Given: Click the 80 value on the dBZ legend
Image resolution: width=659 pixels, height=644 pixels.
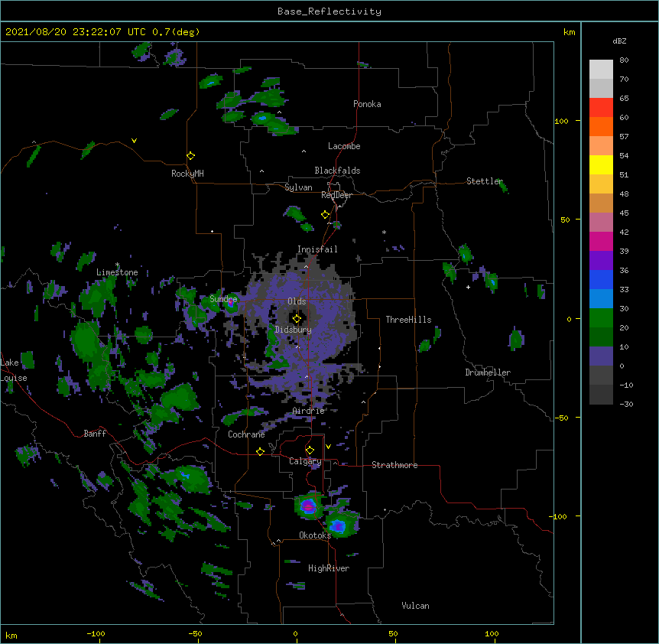Looking at the screenshot, I should click(x=624, y=60).
